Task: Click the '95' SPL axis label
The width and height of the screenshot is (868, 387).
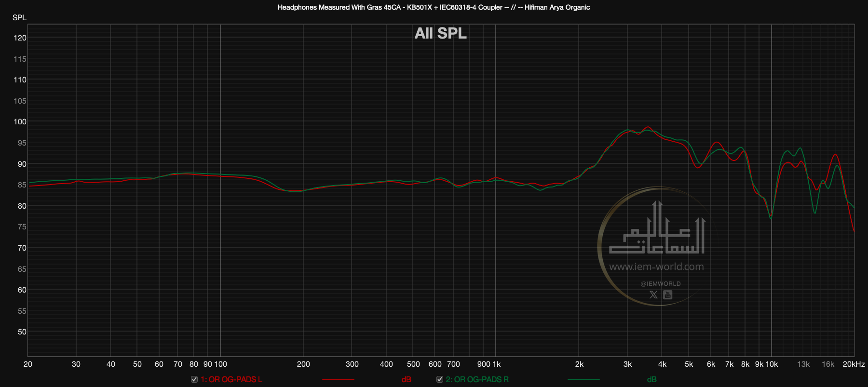Action: pos(22,143)
